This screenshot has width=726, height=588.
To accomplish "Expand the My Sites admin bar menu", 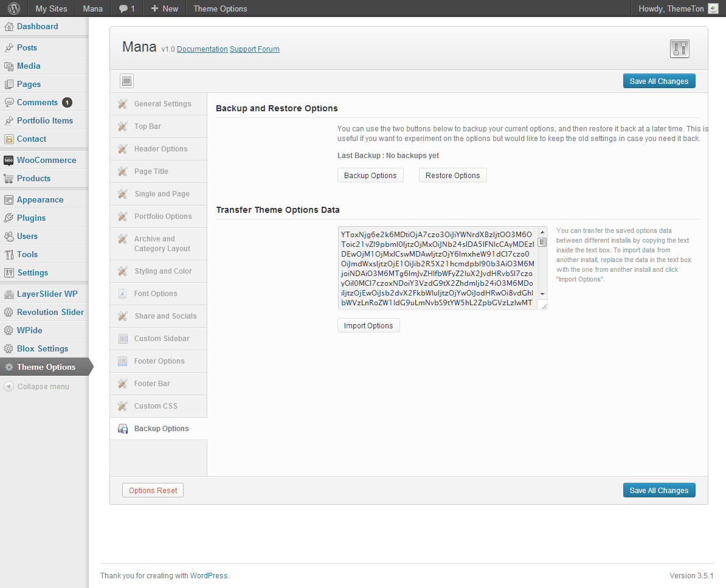I will coord(51,9).
